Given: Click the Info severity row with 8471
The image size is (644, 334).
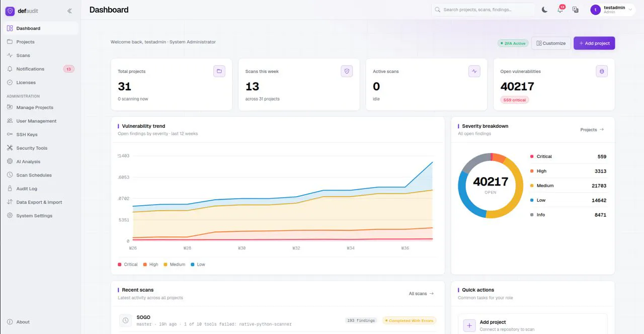Looking at the screenshot, I should (x=569, y=215).
